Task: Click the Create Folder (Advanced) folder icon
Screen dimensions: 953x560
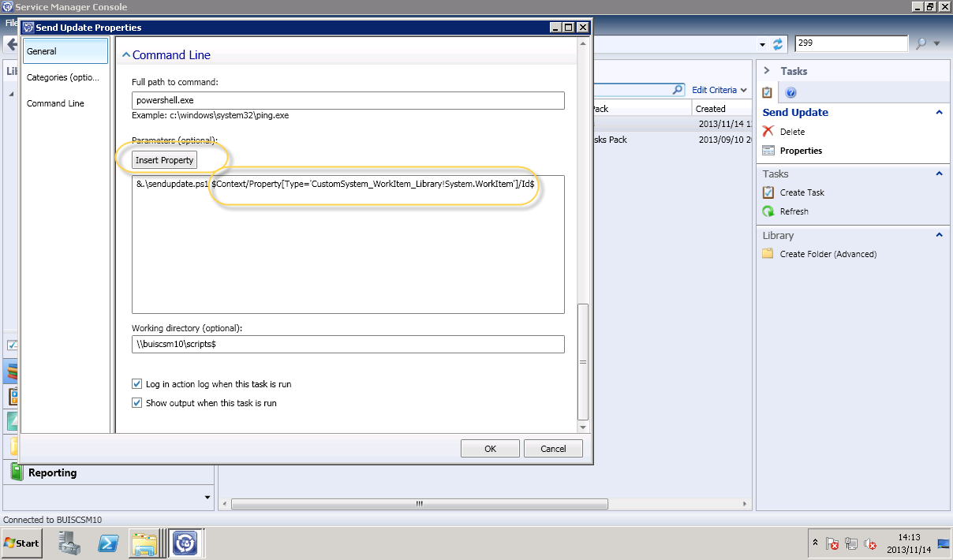Action: click(768, 254)
